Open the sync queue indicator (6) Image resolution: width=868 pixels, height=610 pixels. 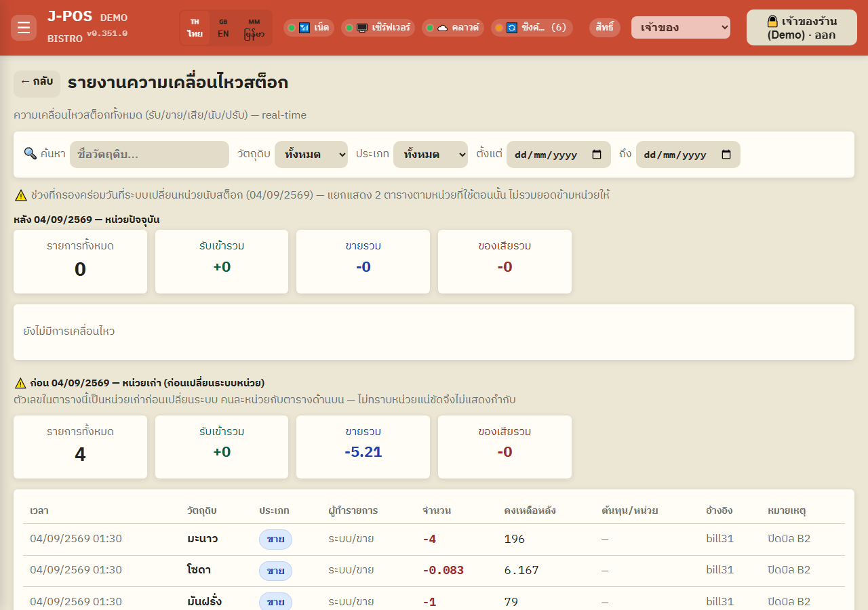[x=532, y=28]
